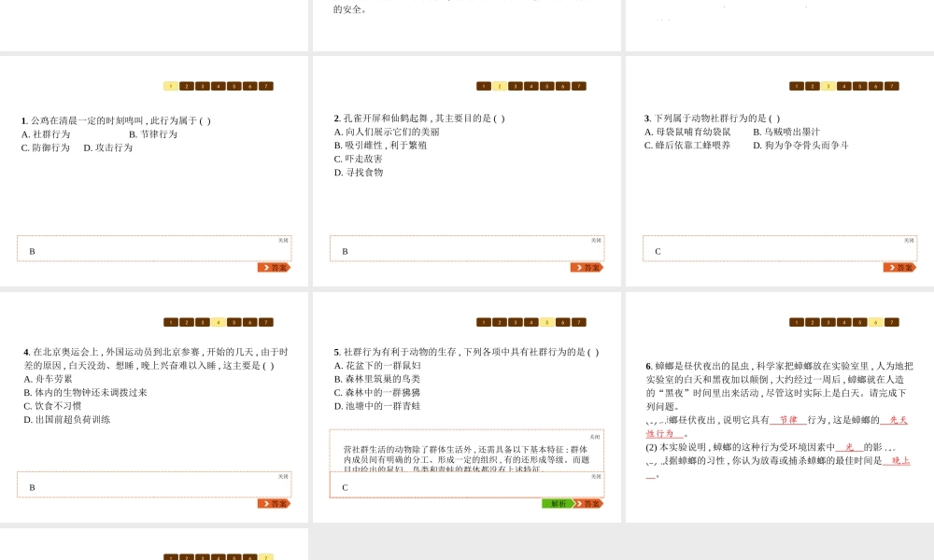Close the answer box on question 3 slide
Viewport: 934px width, 560px height.
point(909,240)
